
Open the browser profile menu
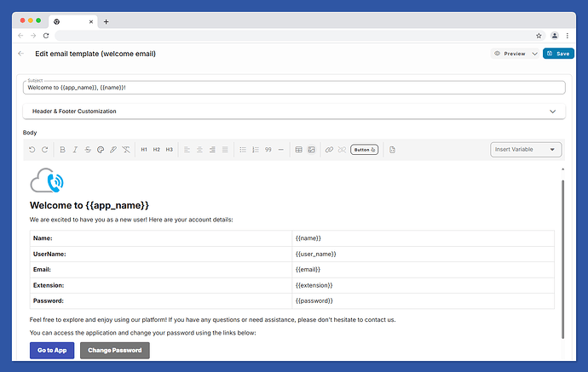[555, 36]
